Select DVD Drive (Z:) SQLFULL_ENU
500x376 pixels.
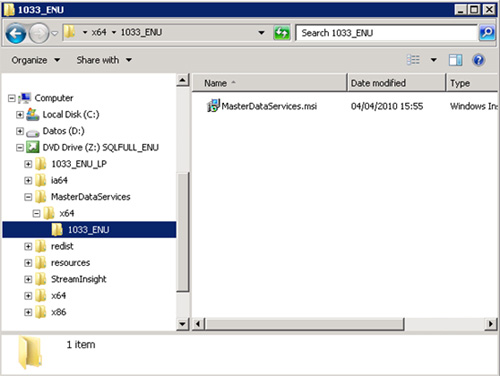click(x=100, y=147)
